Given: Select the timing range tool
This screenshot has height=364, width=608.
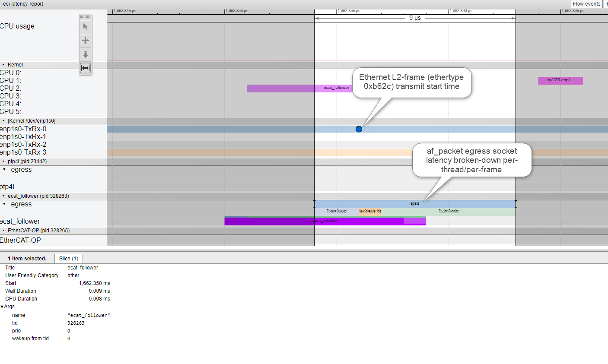Looking at the screenshot, I should (86, 68).
